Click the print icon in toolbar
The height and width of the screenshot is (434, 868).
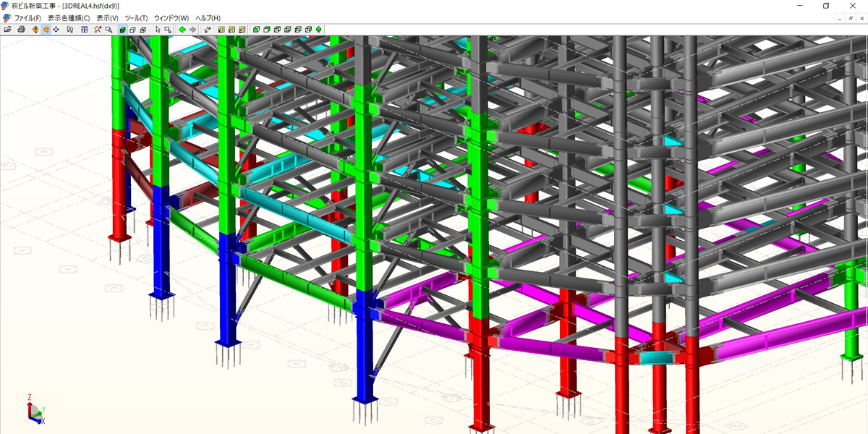tap(21, 30)
